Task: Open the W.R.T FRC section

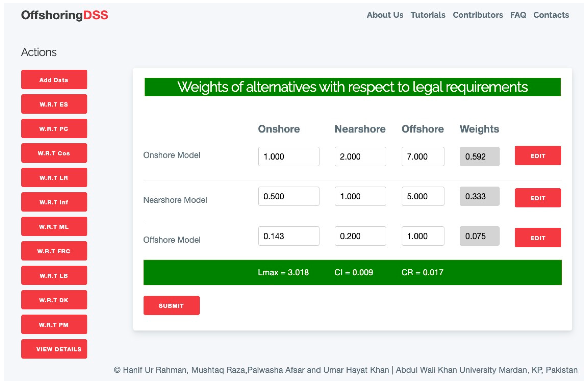Action: 54,251
